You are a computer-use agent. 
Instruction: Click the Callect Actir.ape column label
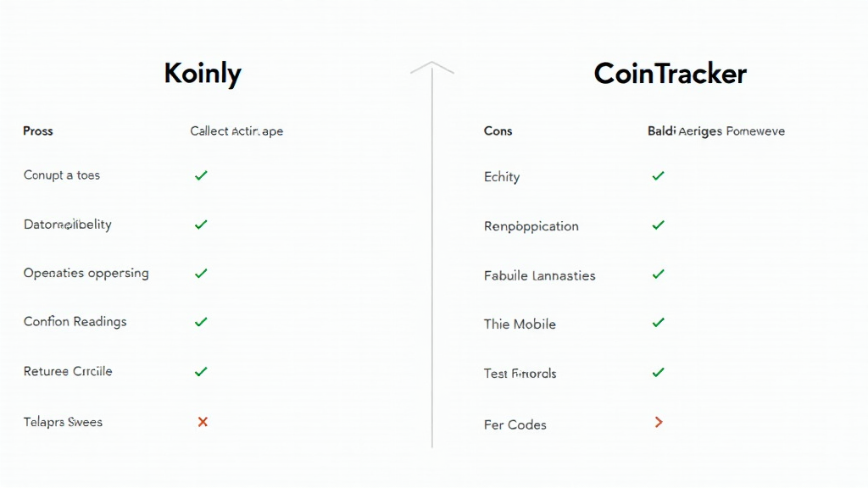pos(236,131)
